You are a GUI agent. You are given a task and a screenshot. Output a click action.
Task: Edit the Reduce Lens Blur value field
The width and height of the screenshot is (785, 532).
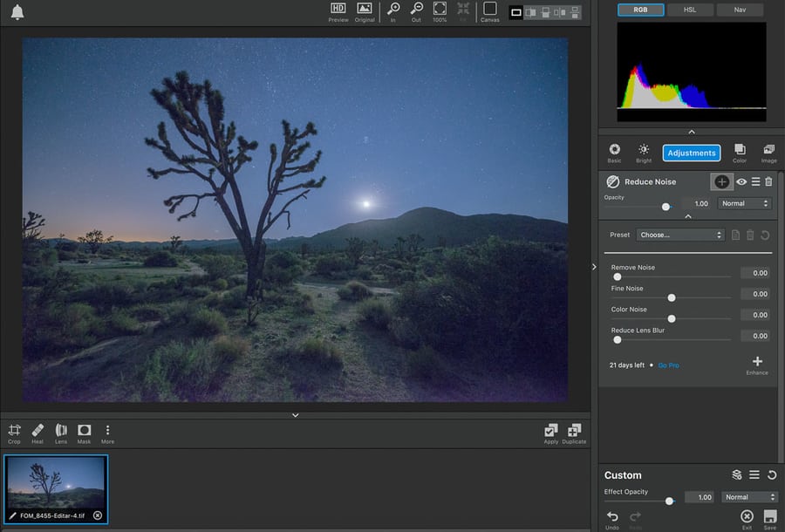755,336
